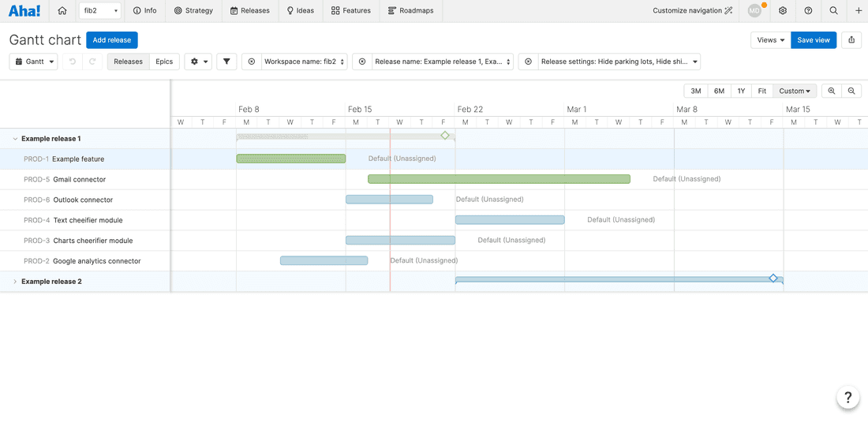Click the search magnifier icon
This screenshot has width=868, height=426.
coord(834,10)
